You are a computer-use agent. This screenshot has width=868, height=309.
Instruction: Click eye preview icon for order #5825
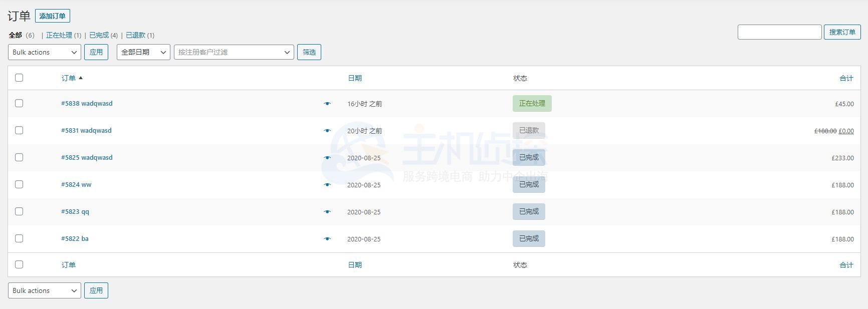click(x=327, y=158)
